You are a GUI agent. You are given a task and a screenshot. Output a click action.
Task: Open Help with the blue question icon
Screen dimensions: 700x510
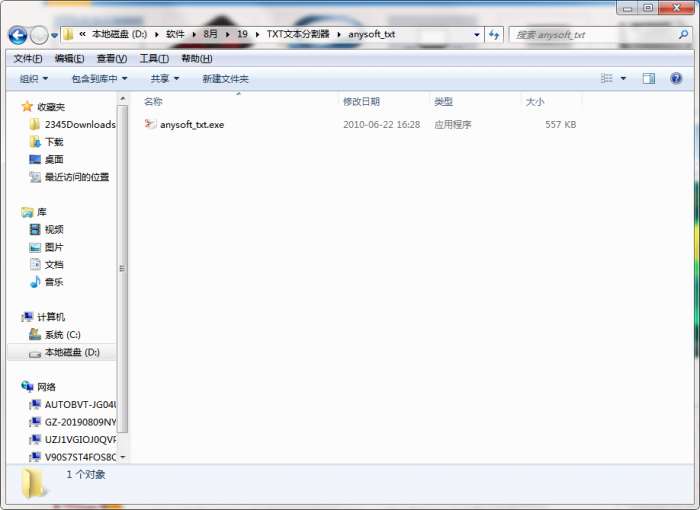point(676,79)
